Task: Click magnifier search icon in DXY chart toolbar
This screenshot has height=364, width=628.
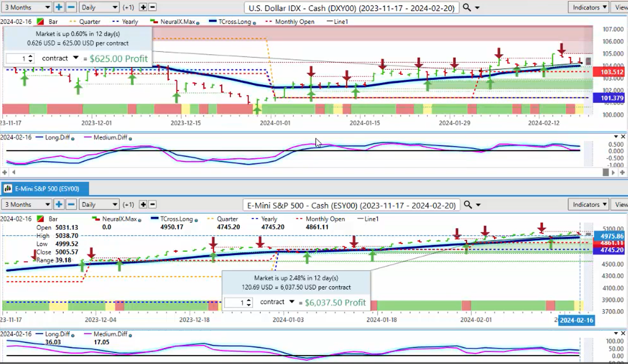Action: [x=467, y=8]
